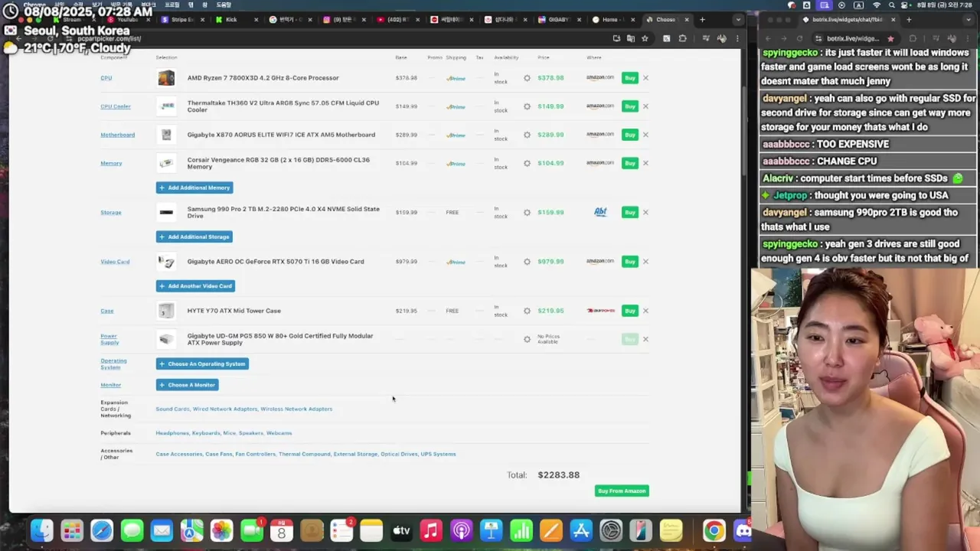Remove the Thermaltake TH360 cooler from list
The image size is (980, 551).
(x=645, y=106)
